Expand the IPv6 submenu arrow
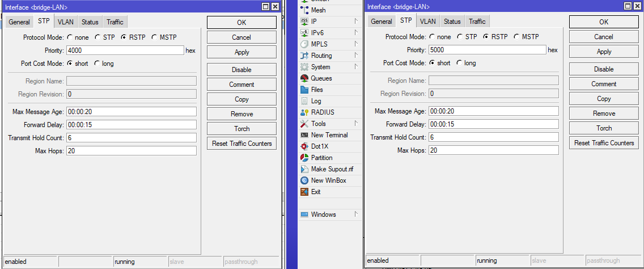Image resolution: width=644 pixels, height=269 pixels. point(356,33)
